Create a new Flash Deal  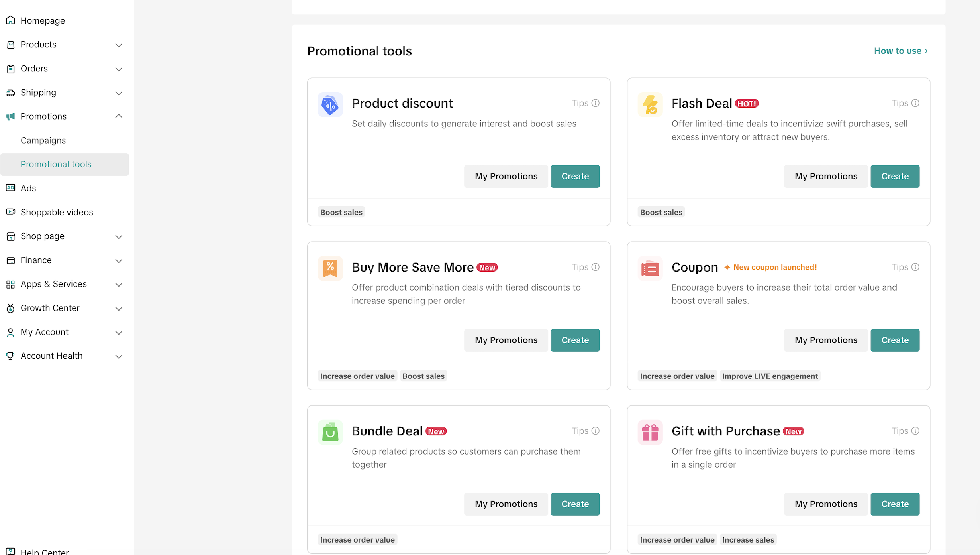895,176
